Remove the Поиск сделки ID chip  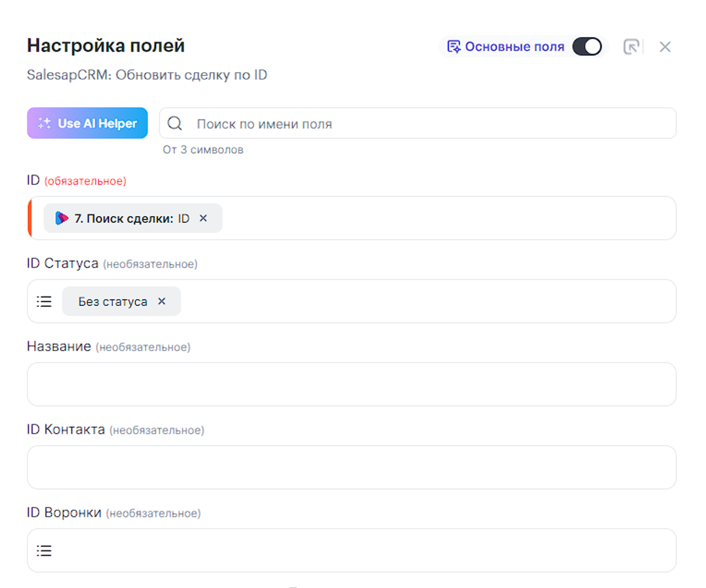point(203,218)
